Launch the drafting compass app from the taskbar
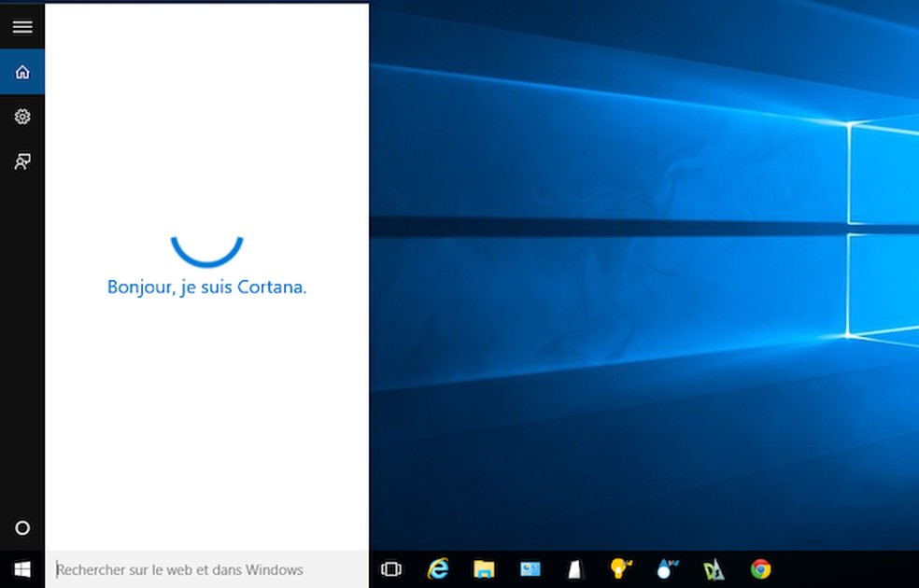 click(x=714, y=568)
